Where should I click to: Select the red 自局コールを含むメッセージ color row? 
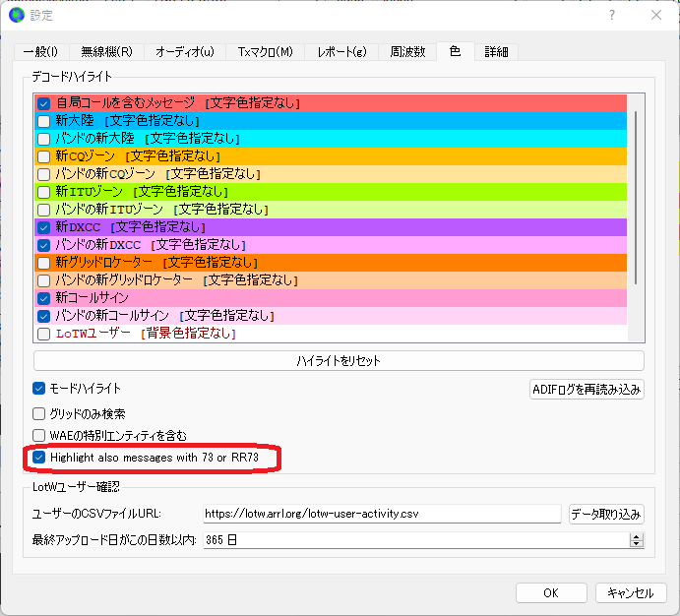(331, 103)
